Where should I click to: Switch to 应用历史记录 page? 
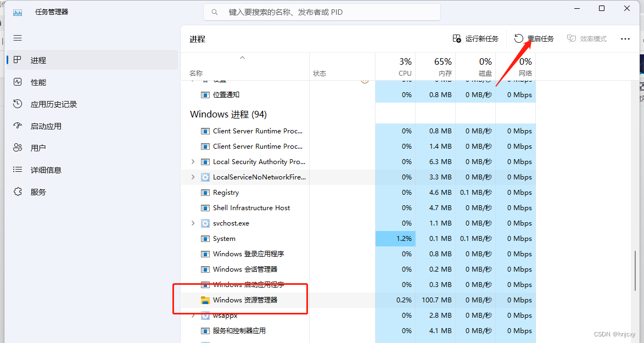click(x=92, y=104)
